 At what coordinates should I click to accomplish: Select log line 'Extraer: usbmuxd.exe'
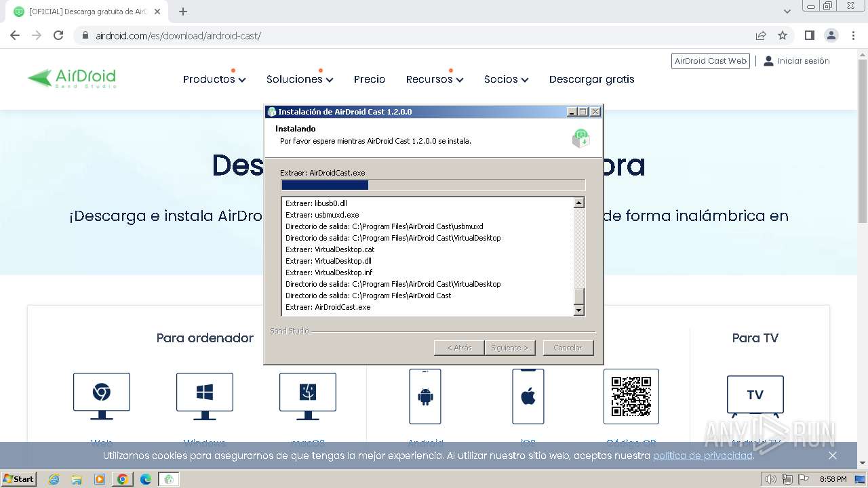coord(322,215)
